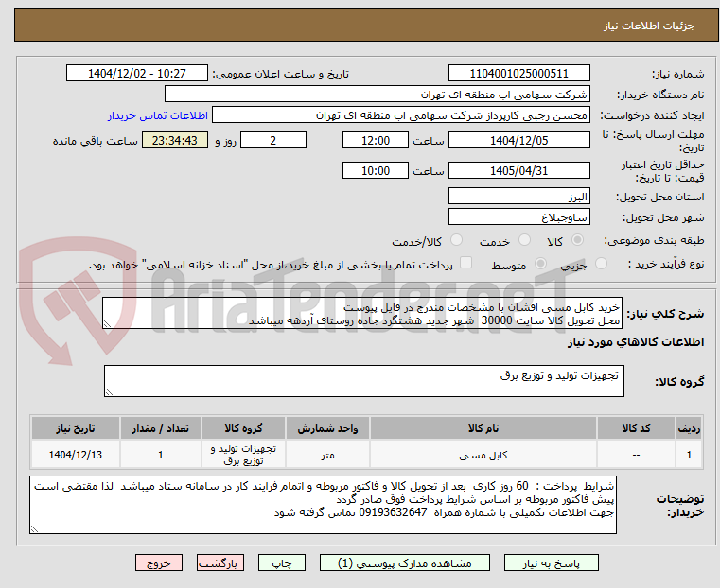Click the validity time field 10:00
The height and width of the screenshot is (588, 720).
[x=376, y=170]
